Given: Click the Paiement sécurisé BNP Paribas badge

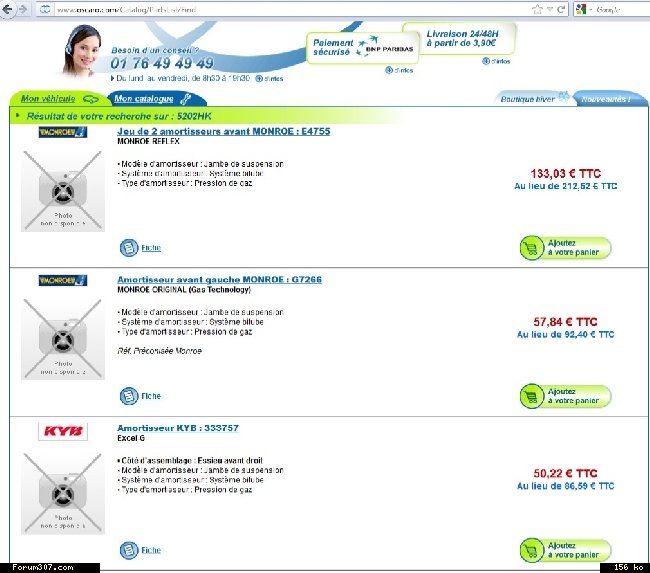Looking at the screenshot, I should pos(363,48).
